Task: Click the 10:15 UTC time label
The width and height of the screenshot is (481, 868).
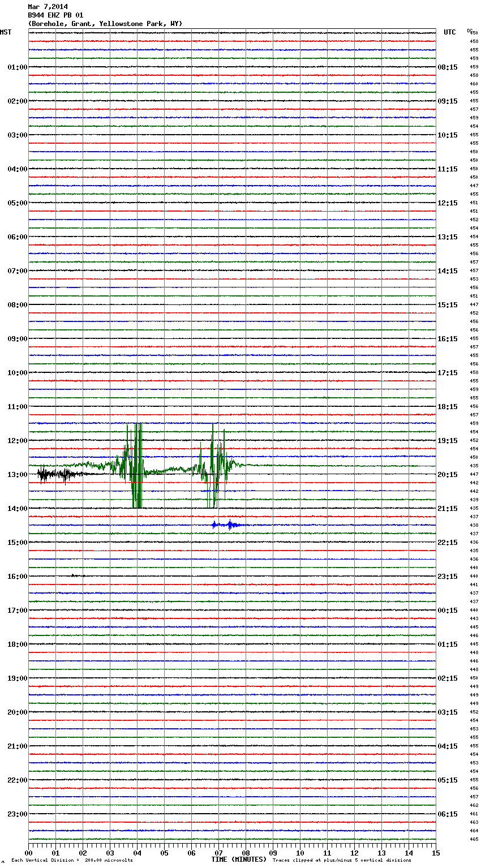Action: pyautogui.click(x=448, y=135)
